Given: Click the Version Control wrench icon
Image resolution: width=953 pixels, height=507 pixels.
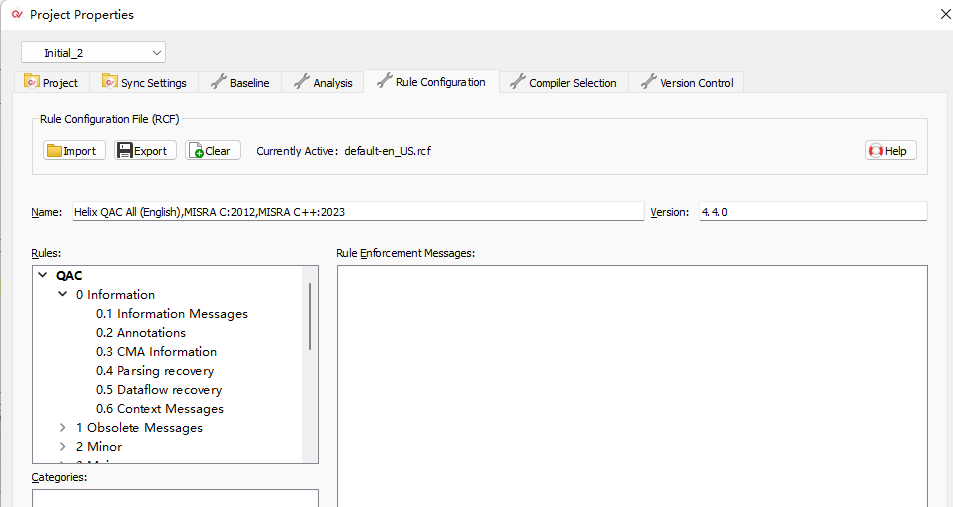Looking at the screenshot, I should 649,82.
